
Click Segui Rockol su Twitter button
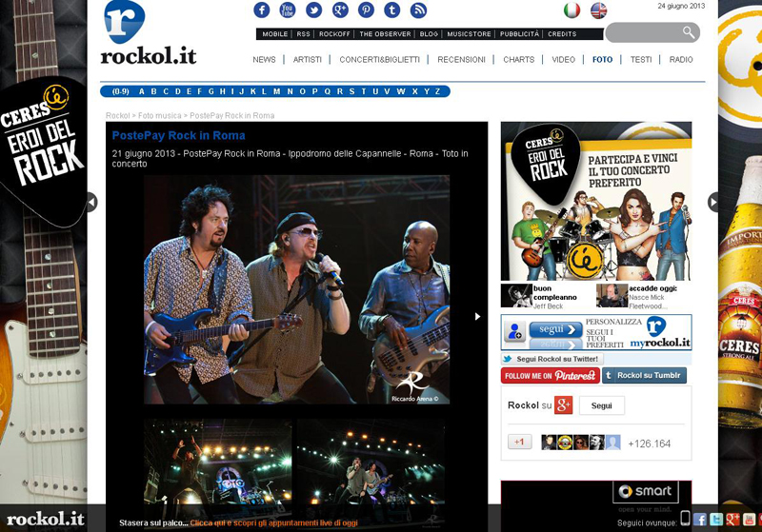[x=552, y=359]
